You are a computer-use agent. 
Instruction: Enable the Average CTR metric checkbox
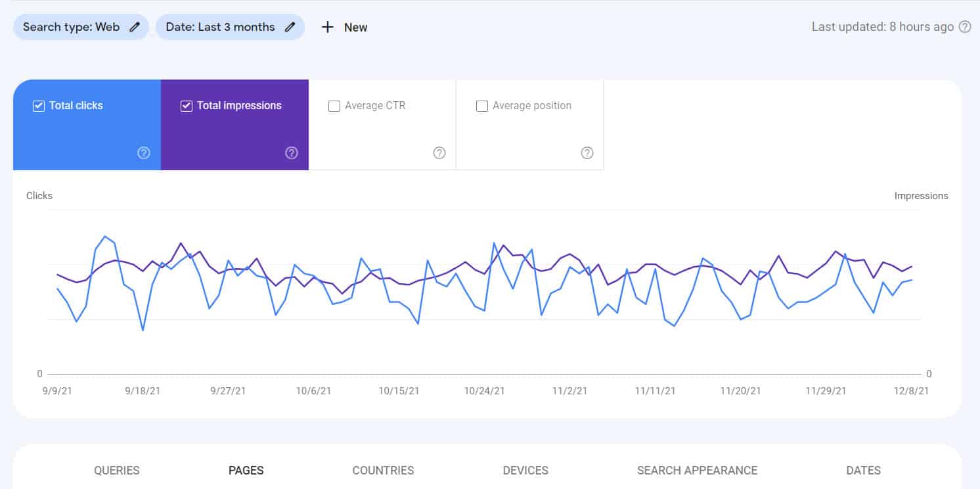pyautogui.click(x=334, y=105)
